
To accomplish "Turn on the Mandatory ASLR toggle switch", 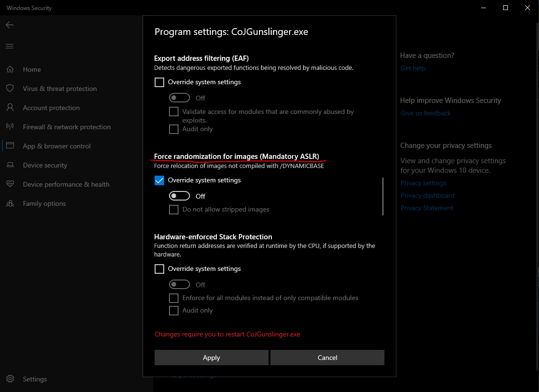I will click(180, 196).
